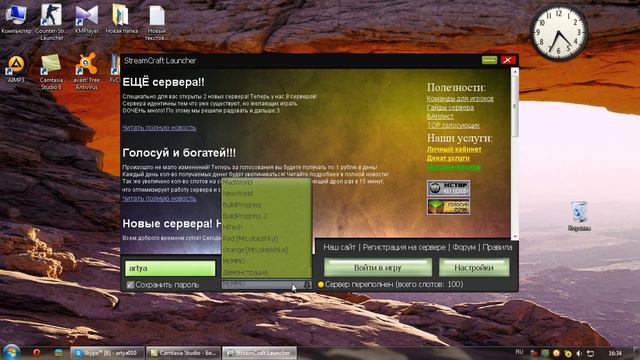The image size is (640, 360).
Task: Select MadWorld server from list
Action: (x=266, y=182)
